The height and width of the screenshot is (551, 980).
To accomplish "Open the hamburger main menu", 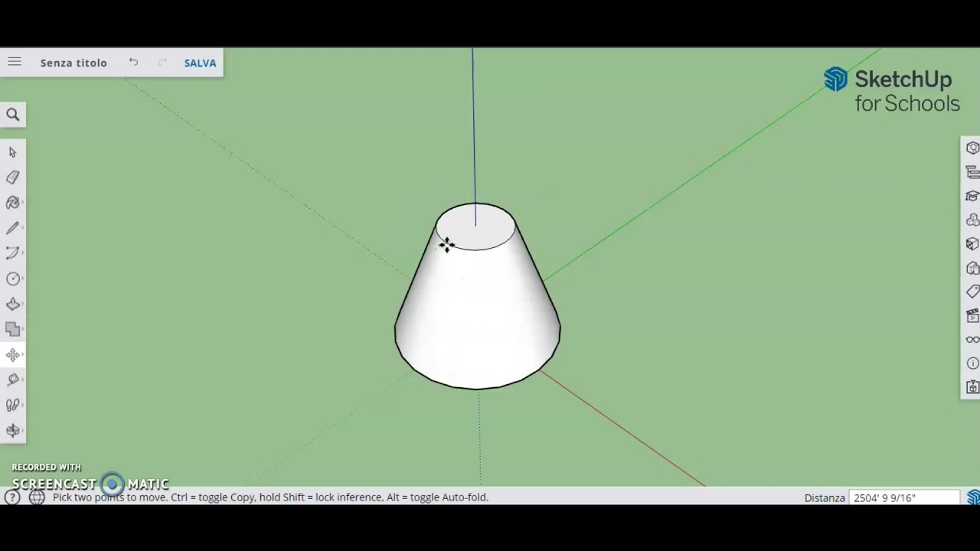I will click(14, 63).
